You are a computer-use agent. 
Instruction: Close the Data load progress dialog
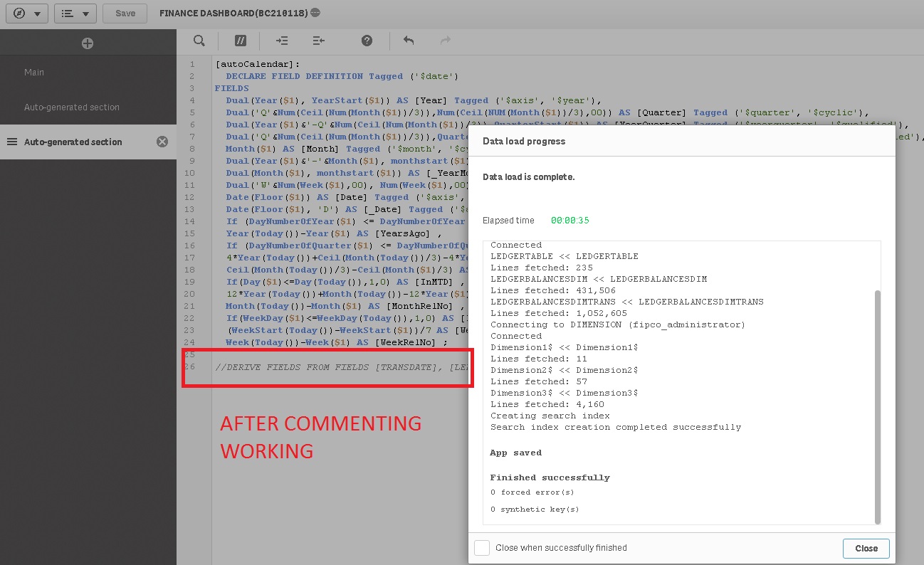click(866, 549)
